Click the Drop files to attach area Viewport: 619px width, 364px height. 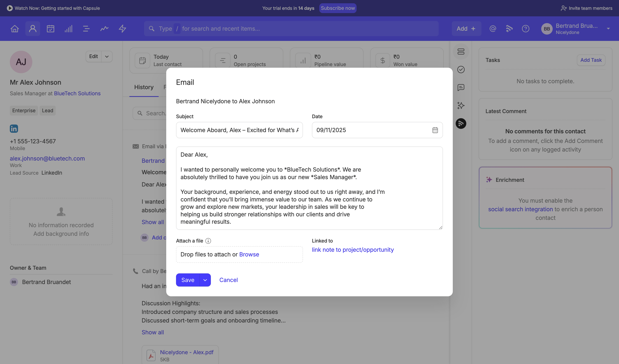[239, 254]
